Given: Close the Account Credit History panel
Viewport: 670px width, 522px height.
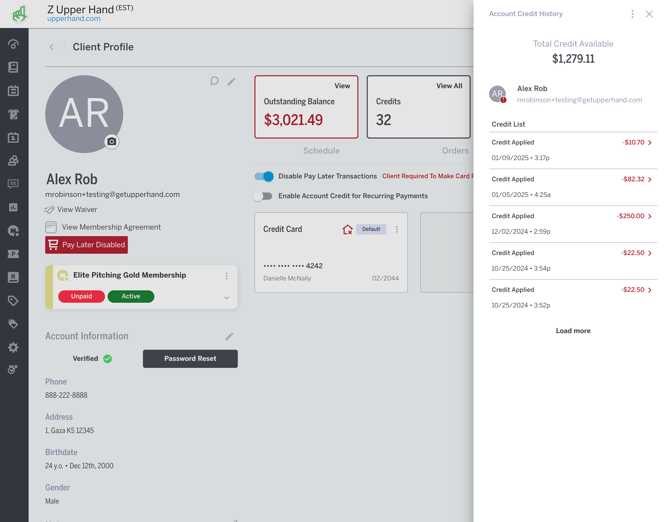Looking at the screenshot, I should [649, 14].
